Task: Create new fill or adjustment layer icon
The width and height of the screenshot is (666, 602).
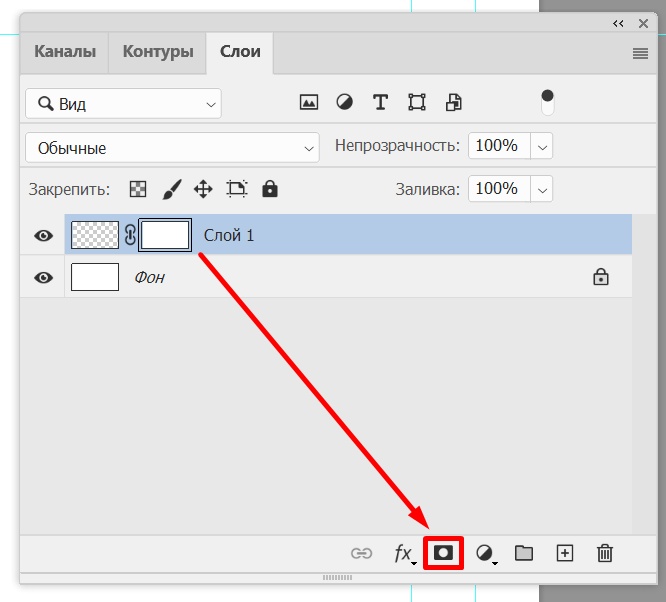Action: tap(485, 554)
